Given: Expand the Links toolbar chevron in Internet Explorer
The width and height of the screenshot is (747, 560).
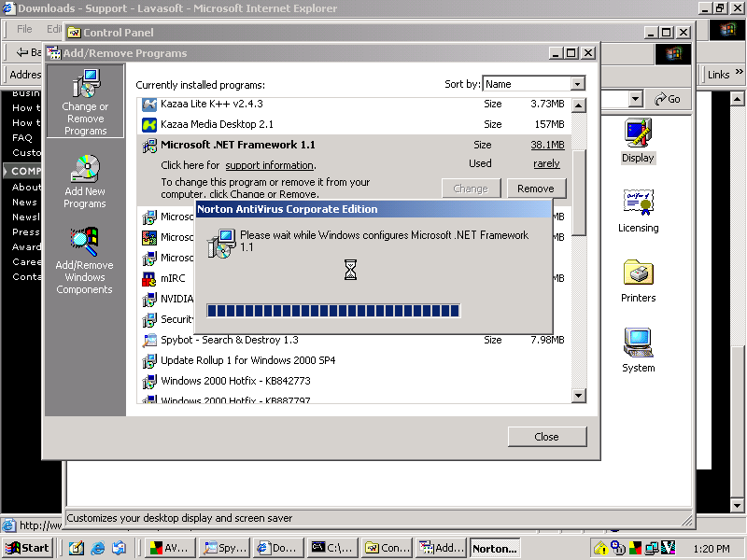Looking at the screenshot, I should tap(739, 72).
